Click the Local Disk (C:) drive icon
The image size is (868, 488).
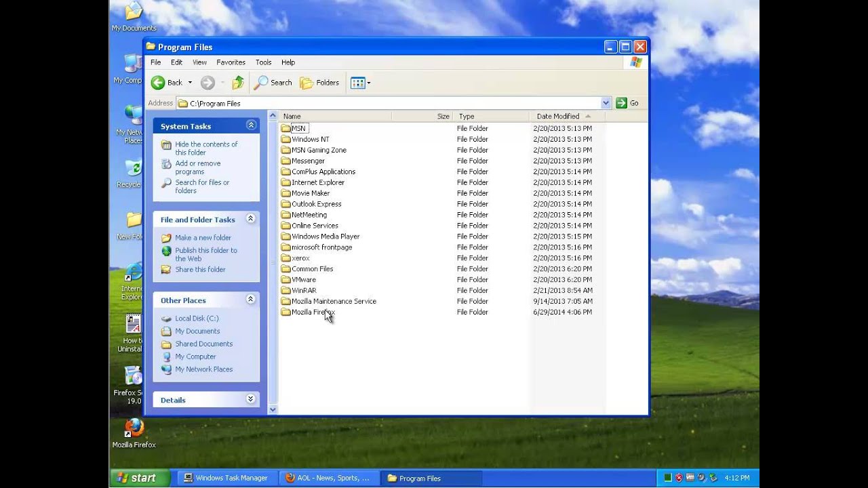[166, 319]
